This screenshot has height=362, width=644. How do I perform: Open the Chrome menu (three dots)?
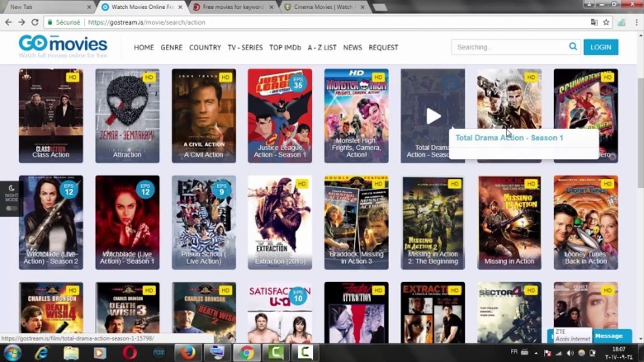coord(637,22)
